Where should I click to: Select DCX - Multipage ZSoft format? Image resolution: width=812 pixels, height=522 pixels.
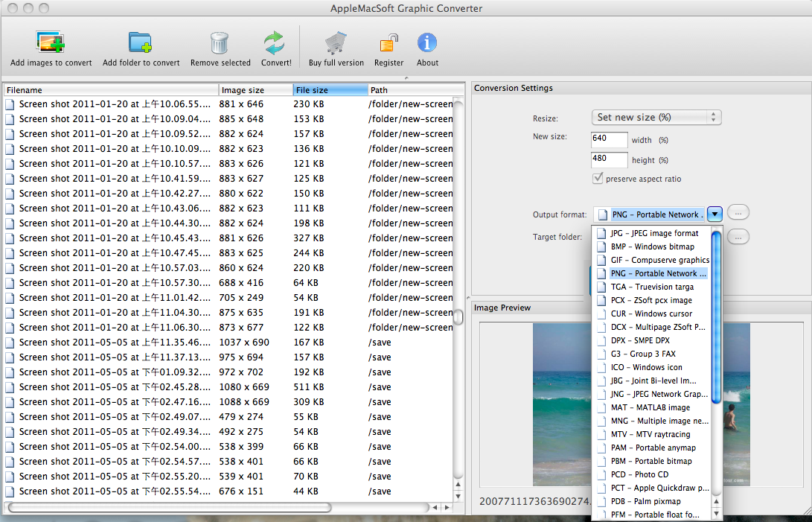point(651,328)
